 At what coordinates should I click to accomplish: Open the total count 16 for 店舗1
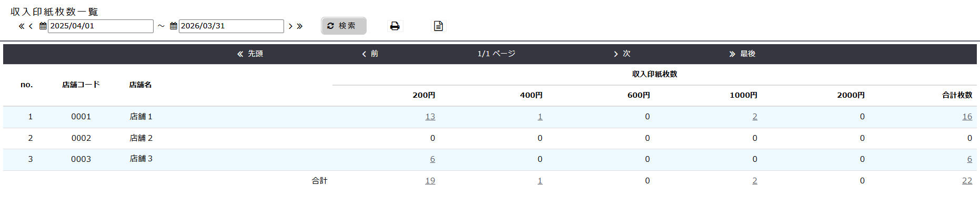(967, 117)
